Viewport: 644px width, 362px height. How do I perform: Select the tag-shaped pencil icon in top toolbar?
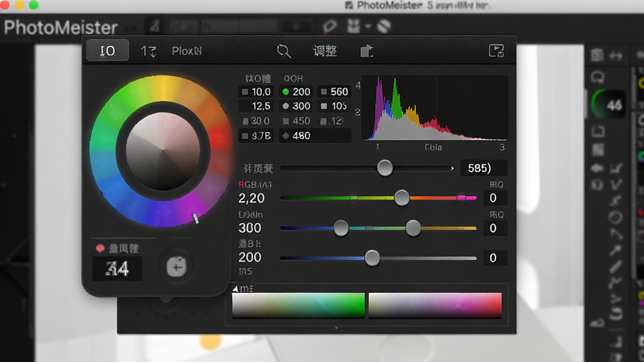click(330, 26)
